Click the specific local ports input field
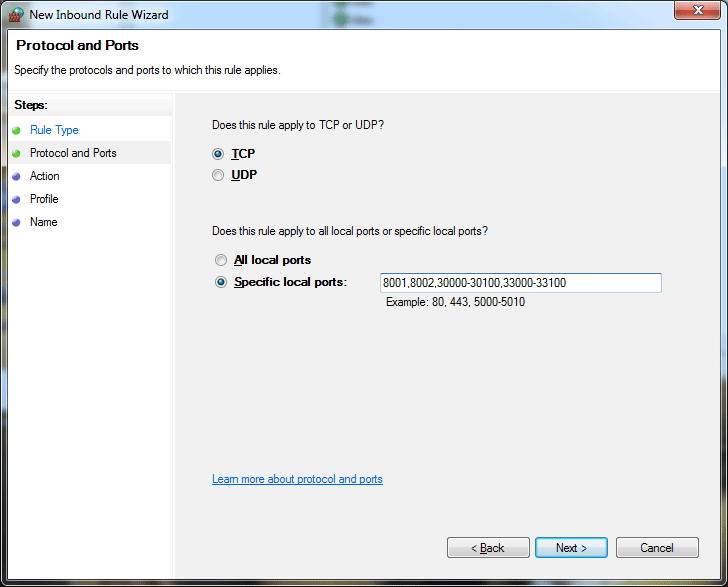The image size is (728, 587). click(520, 283)
